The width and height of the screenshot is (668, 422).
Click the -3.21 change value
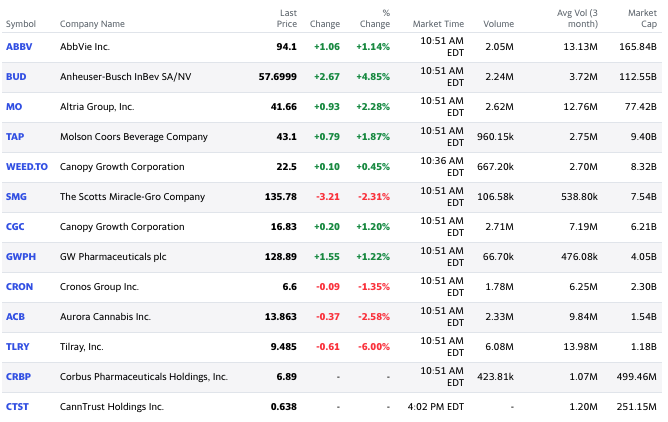point(328,197)
